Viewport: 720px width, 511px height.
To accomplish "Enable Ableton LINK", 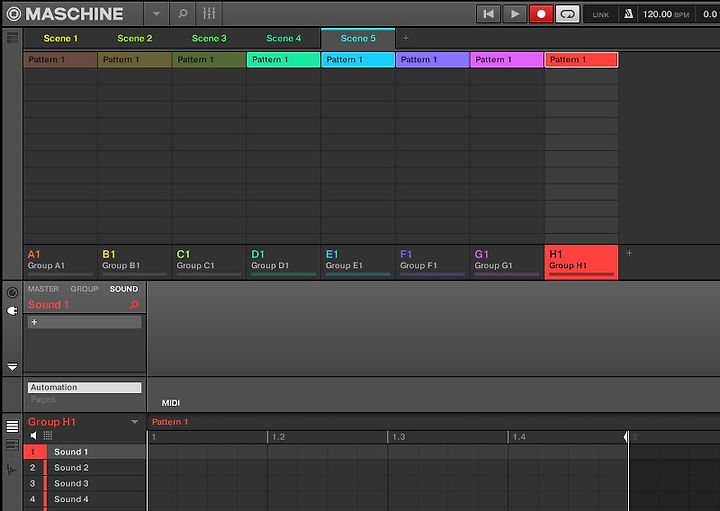I will click(x=601, y=15).
